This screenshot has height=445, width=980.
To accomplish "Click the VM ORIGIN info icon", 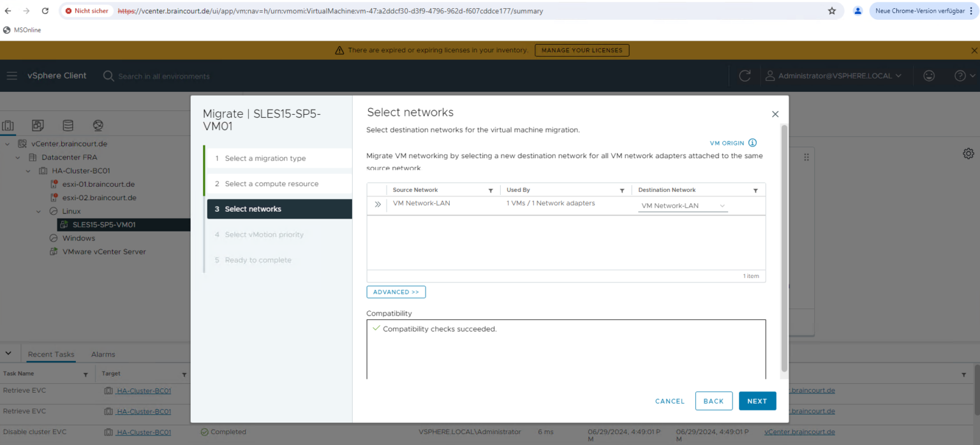I will pyautogui.click(x=752, y=143).
